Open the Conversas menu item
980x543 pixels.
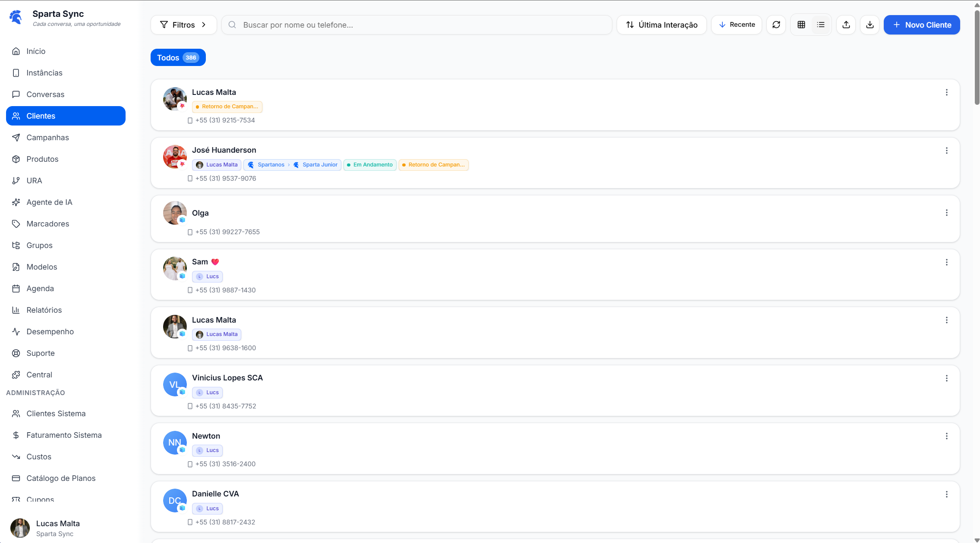(x=45, y=94)
